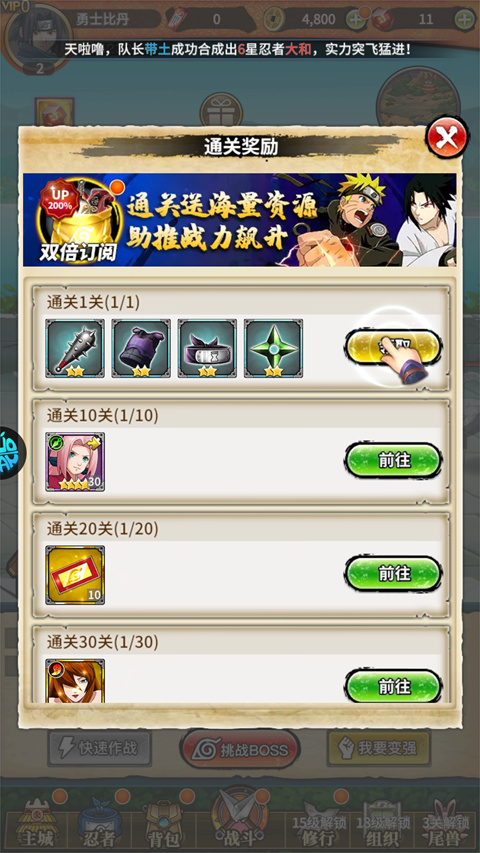This screenshot has width=480, height=853.
Task: Select the purple vest reward icon
Action: 141,348
